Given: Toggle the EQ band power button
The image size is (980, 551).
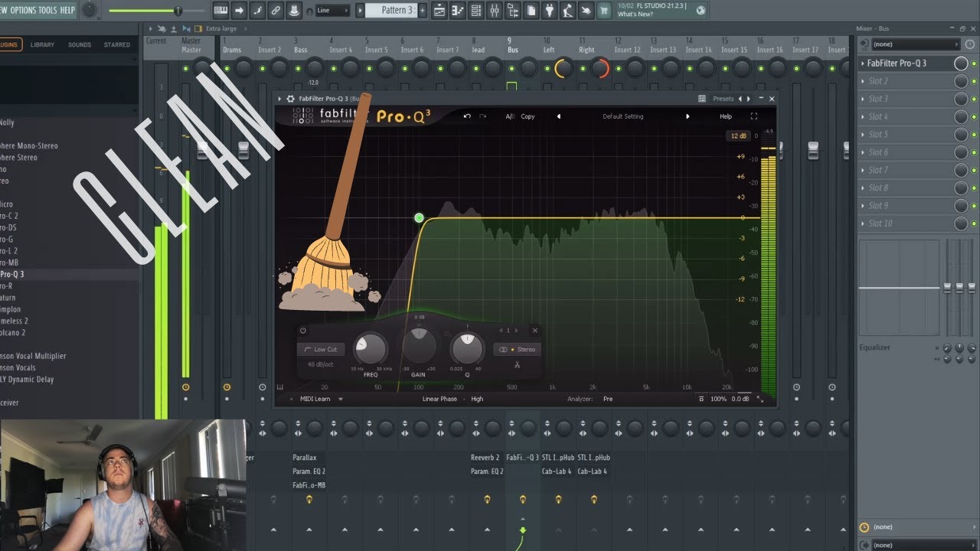Looking at the screenshot, I should (x=303, y=331).
